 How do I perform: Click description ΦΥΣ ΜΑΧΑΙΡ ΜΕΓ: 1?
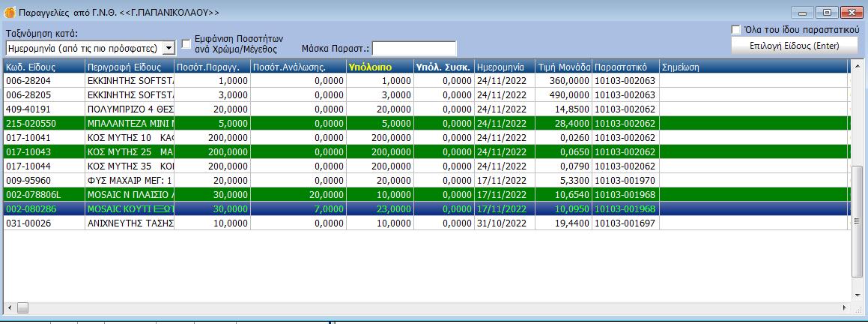130,180
